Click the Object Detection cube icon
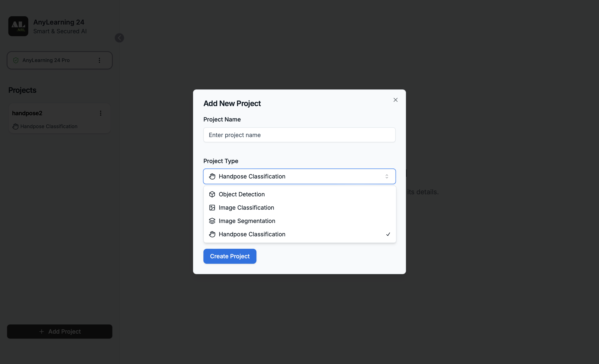The image size is (599, 364). coord(212,194)
